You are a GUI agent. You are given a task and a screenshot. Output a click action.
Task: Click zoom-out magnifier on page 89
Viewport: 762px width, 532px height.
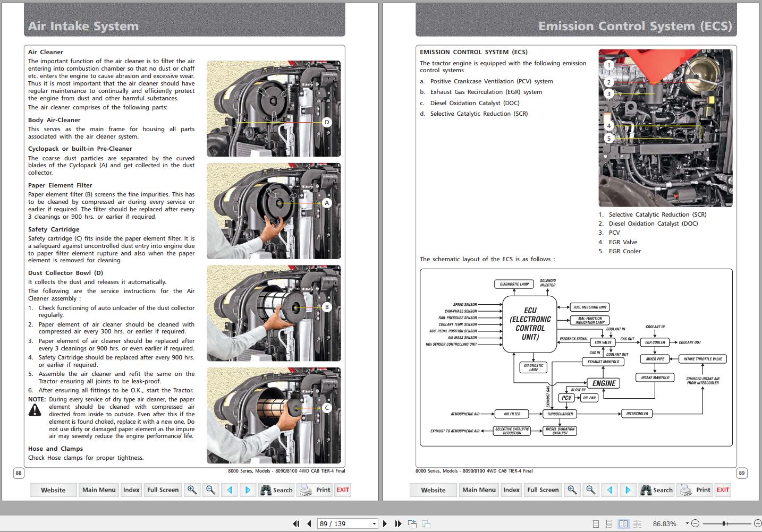(x=591, y=490)
